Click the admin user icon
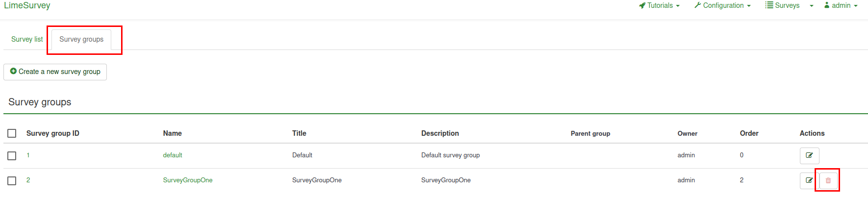The width and height of the screenshot is (868, 198). point(827,5)
